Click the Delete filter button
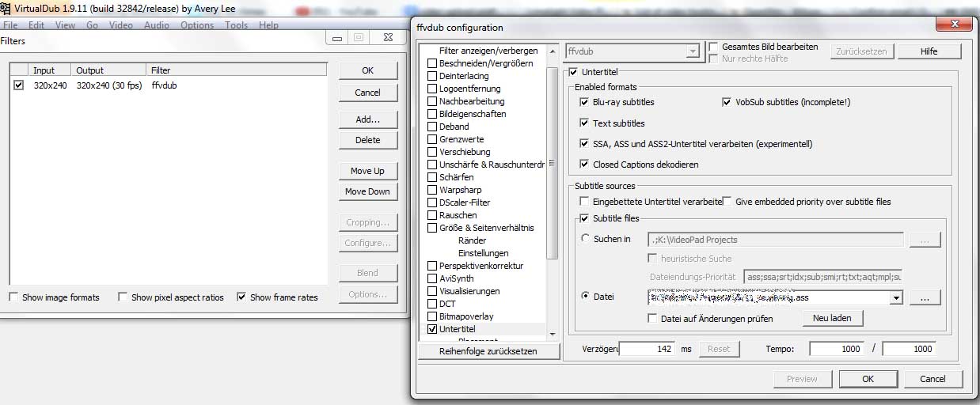This screenshot has width=980, height=405. tap(368, 140)
